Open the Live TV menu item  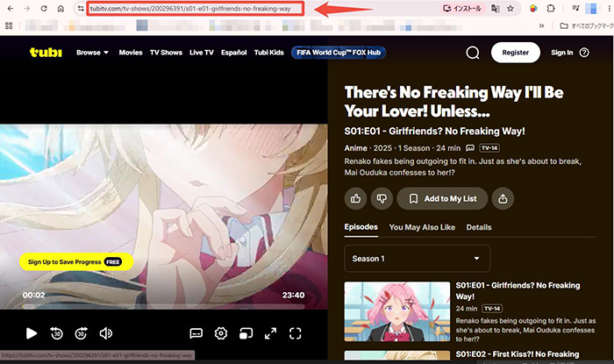pos(202,53)
